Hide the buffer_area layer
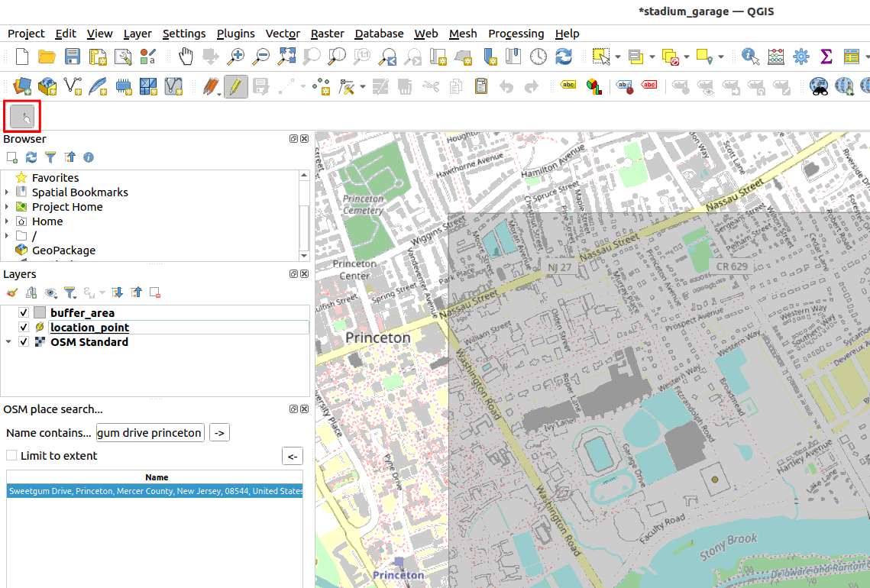The image size is (870, 588). click(x=24, y=313)
